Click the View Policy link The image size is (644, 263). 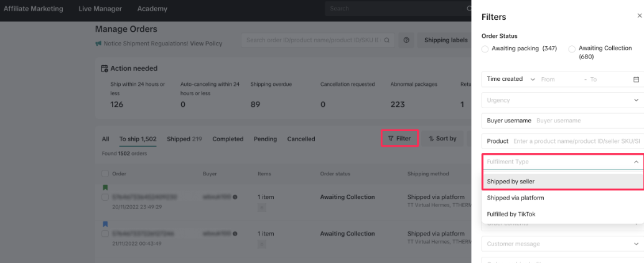tap(206, 44)
